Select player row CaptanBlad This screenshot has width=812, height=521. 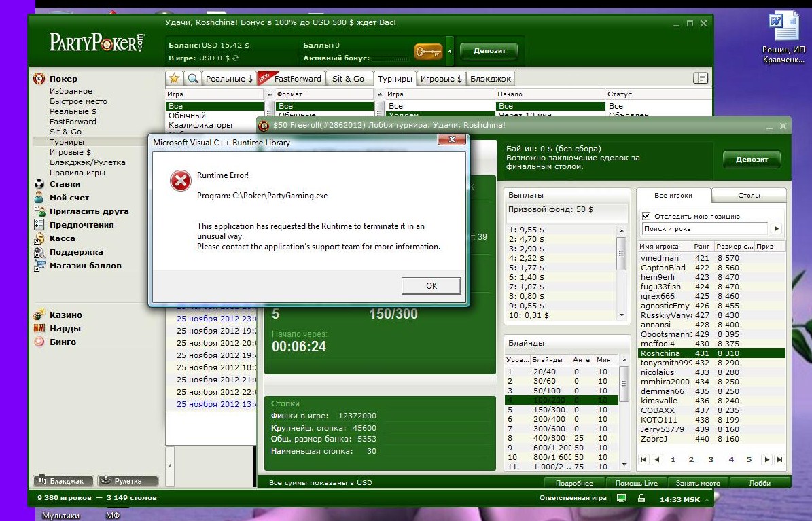712,268
